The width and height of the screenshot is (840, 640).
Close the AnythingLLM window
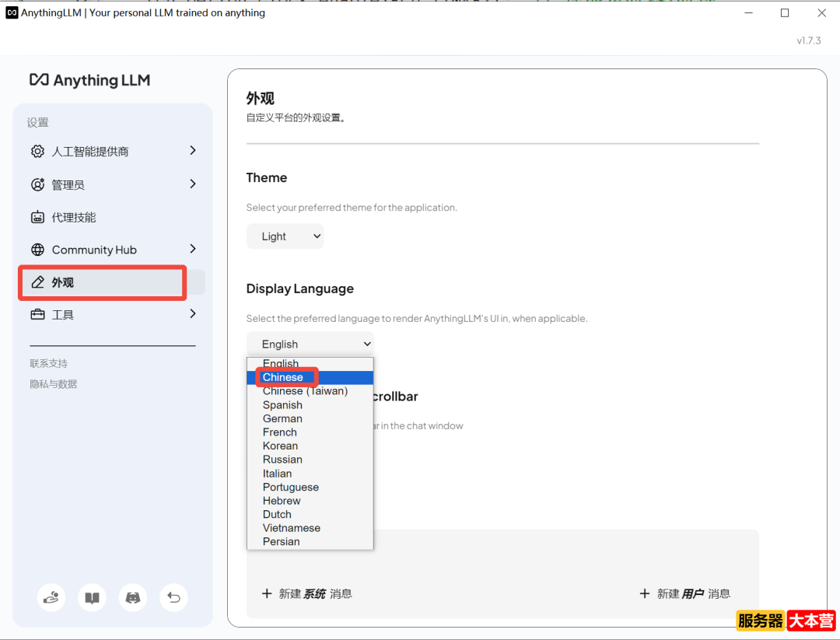(x=822, y=13)
